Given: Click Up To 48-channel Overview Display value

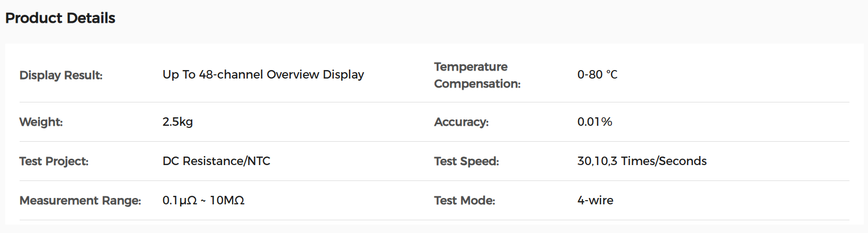Looking at the screenshot, I should tap(263, 75).
